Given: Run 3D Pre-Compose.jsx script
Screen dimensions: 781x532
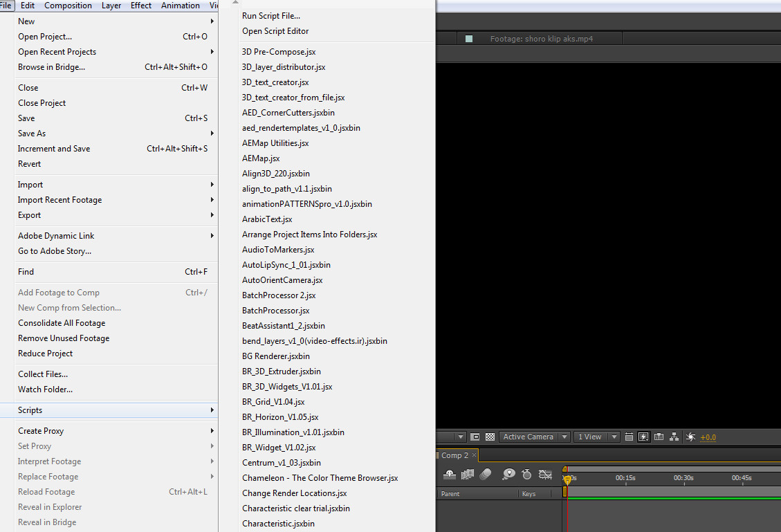Looking at the screenshot, I should [337, 52].
